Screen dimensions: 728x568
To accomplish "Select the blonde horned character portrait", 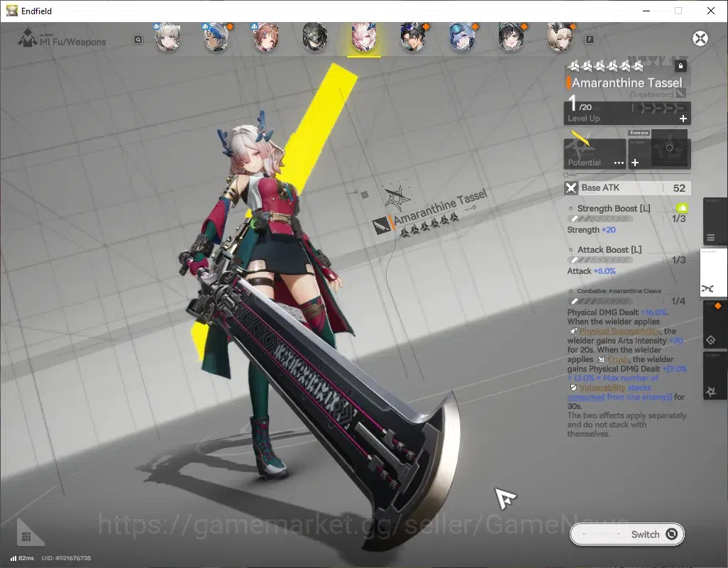I will (x=560, y=37).
